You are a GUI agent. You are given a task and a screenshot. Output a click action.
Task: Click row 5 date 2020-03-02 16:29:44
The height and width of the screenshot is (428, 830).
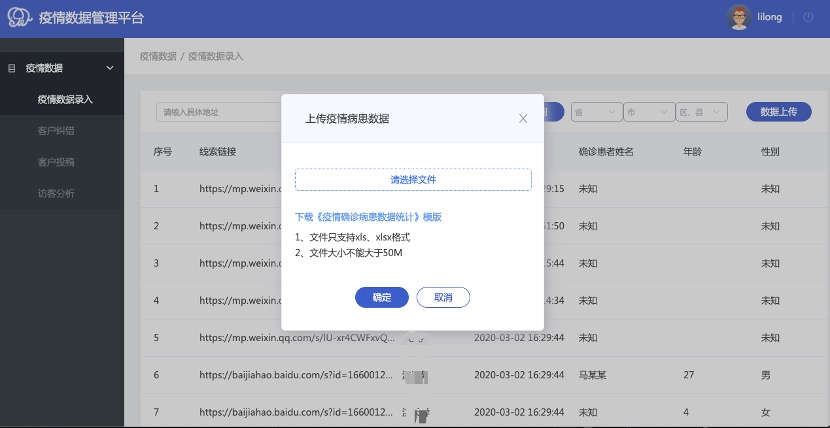point(519,338)
